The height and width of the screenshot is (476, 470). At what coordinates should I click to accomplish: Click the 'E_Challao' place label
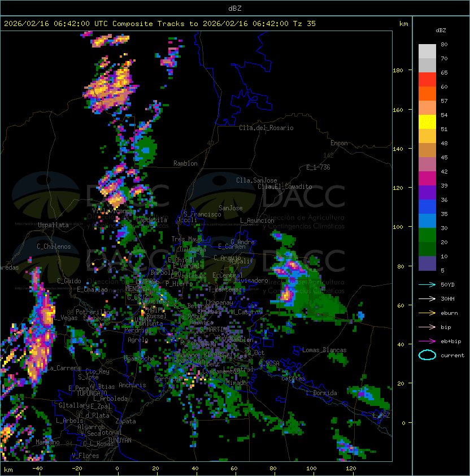(x=92, y=289)
